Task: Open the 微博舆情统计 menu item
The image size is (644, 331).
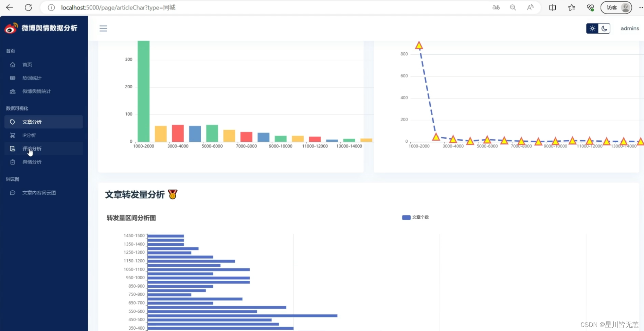Action: [x=37, y=91]
